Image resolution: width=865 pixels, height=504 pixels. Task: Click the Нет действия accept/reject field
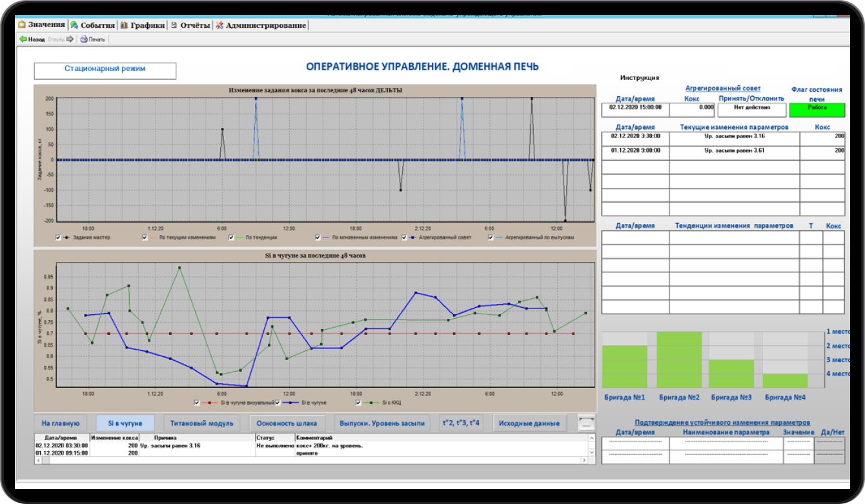point(751,110)
